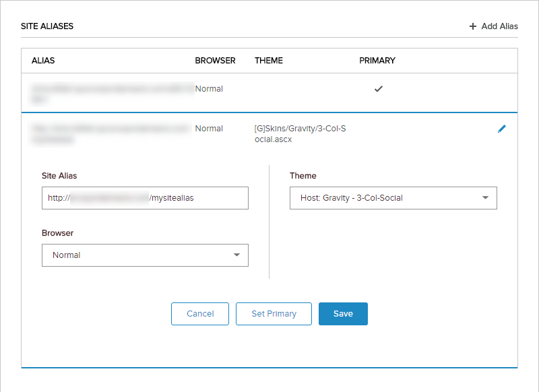
Task: Open the Browser dropdown showing Normal
Action: tap(145, 255)
